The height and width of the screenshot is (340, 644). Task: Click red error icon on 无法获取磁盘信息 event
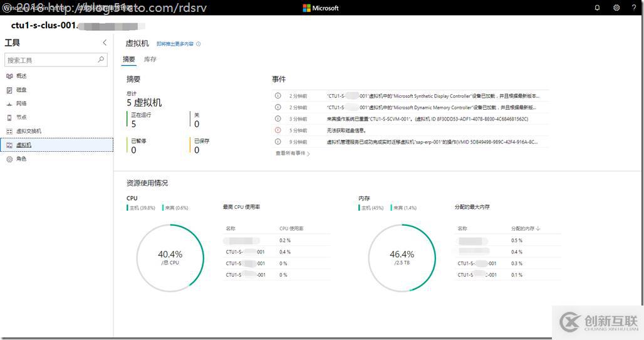pos(278,130)
